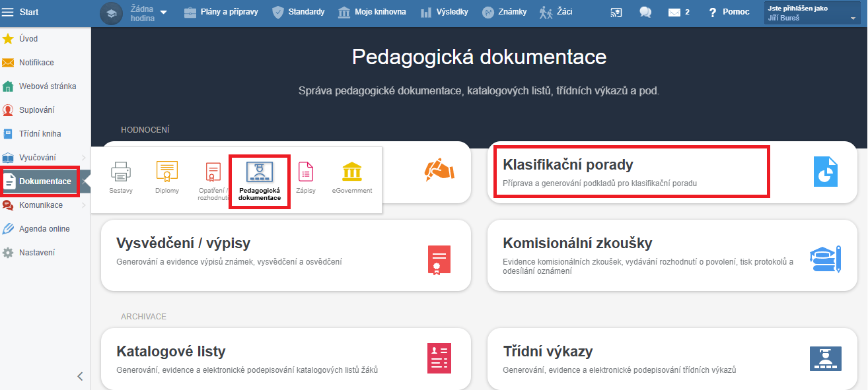Expand Komunikace sidebar item
The width and height of the screenshot is (868, 390).
point(45,205)
